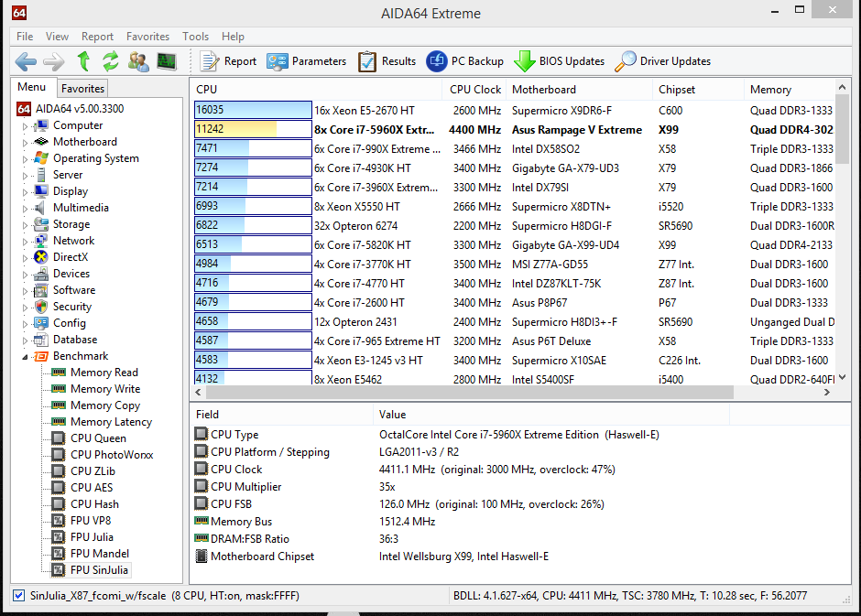The image size is (861, 616).
Task: Select the Security tree item
Action: click(72, 306)
